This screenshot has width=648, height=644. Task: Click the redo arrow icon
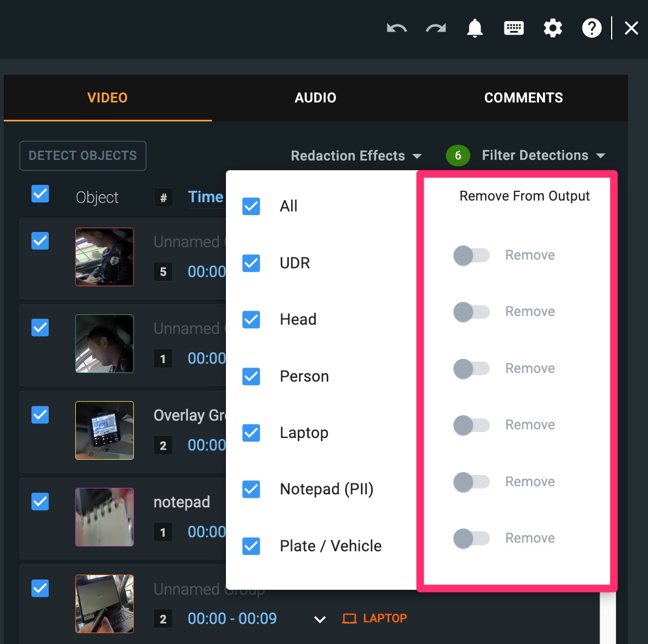(x=436, y=28)
